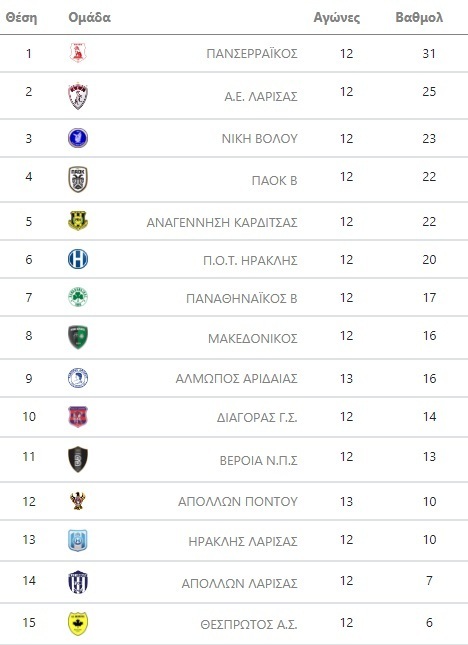Click the ΠΑΝΣΕΡΡΑΪΚΟΣ team crest icon
Screen dimensions: 468x645
point(78,53)
